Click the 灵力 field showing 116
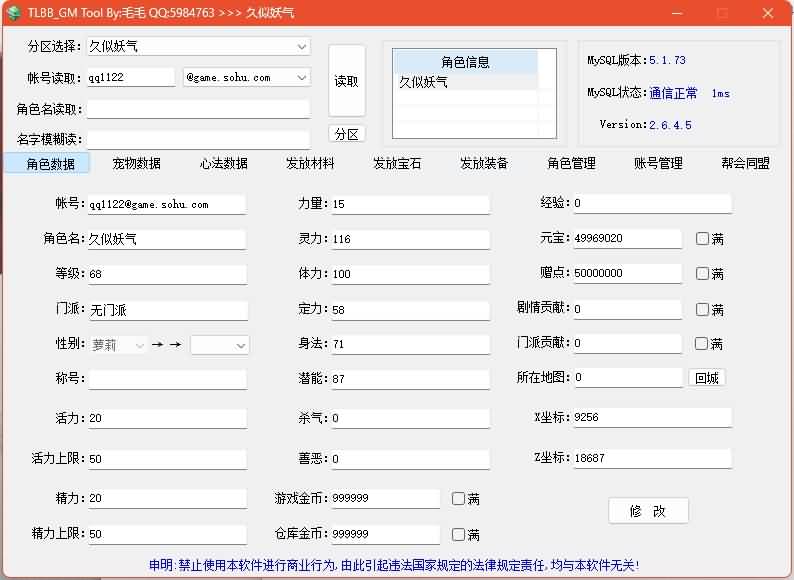Screen dimensions: 794x580 point(411,239)
